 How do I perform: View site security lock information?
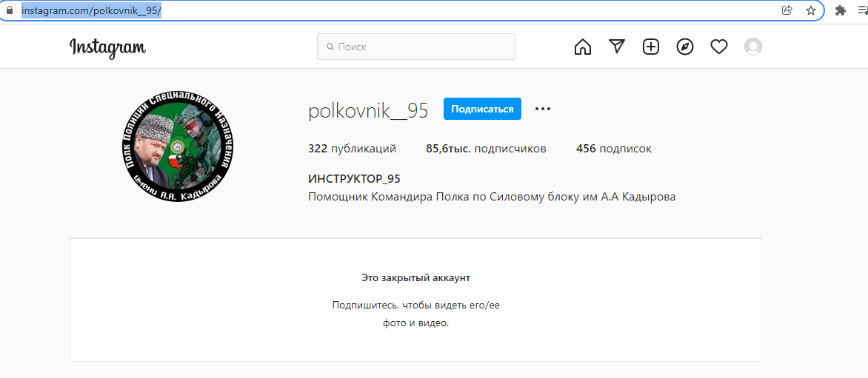coord(8,10)
